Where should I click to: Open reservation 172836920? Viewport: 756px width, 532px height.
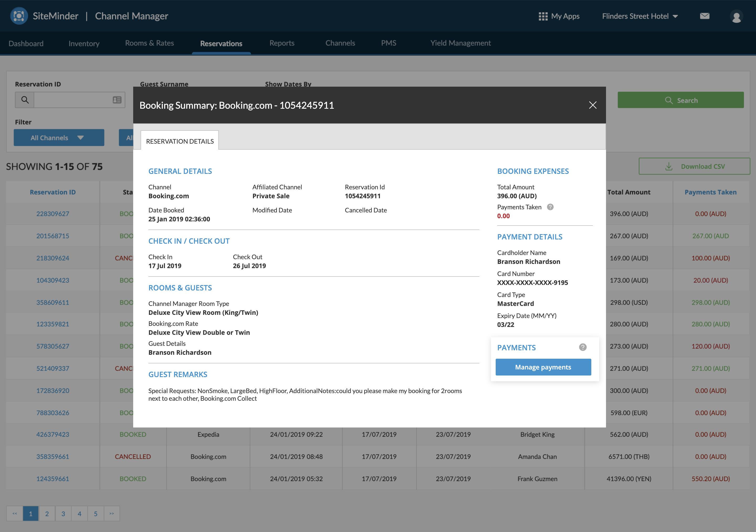point(53,391)
